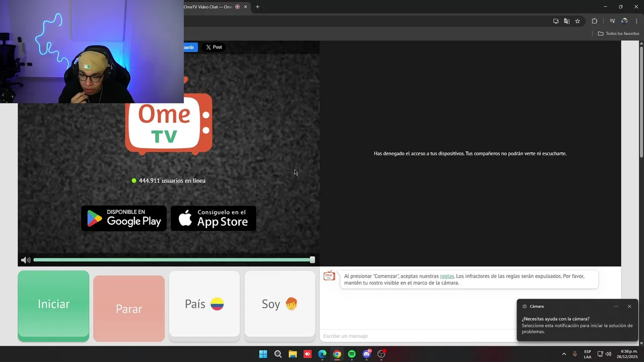
Task: Open the Windows Start menu
Action: (263, 354)
